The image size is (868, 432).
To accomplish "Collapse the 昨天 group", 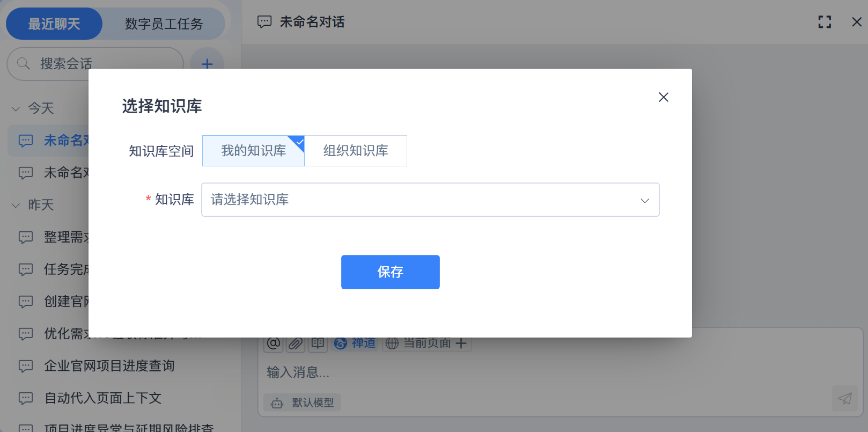I will tap(16, 205).
